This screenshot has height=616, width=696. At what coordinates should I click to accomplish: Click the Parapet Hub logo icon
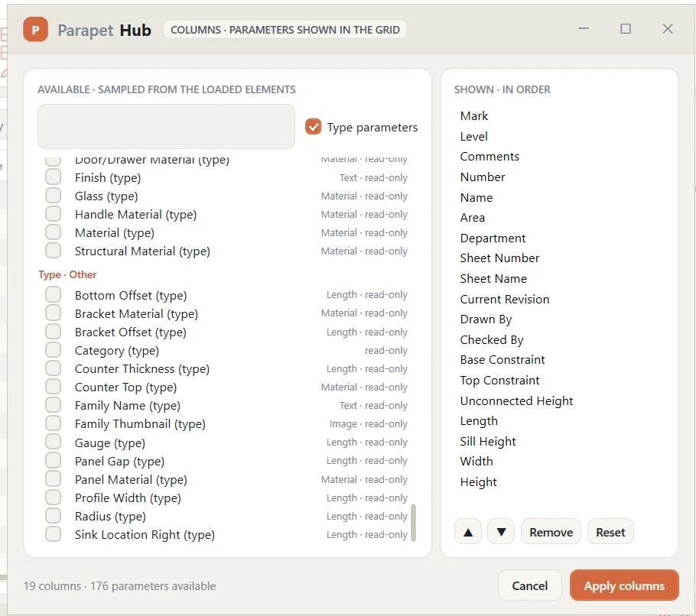pyautogui.click(x=35, y=30)
